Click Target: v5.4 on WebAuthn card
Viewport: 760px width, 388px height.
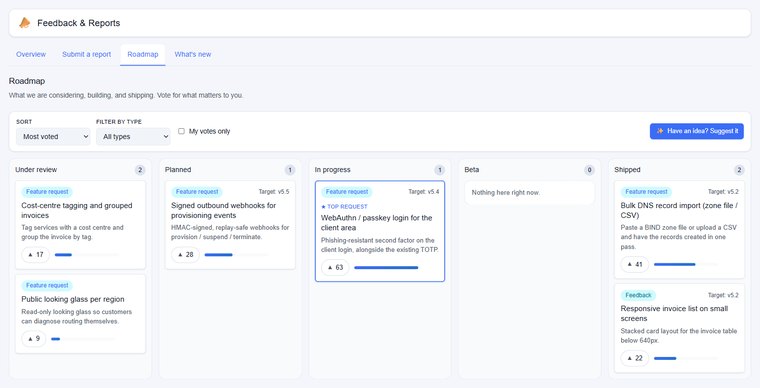pyautogui.click(x=424, y=192)
